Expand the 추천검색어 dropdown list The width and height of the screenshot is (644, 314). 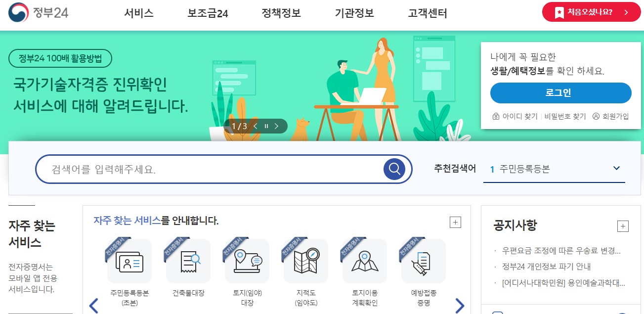(x=616, y=168)
